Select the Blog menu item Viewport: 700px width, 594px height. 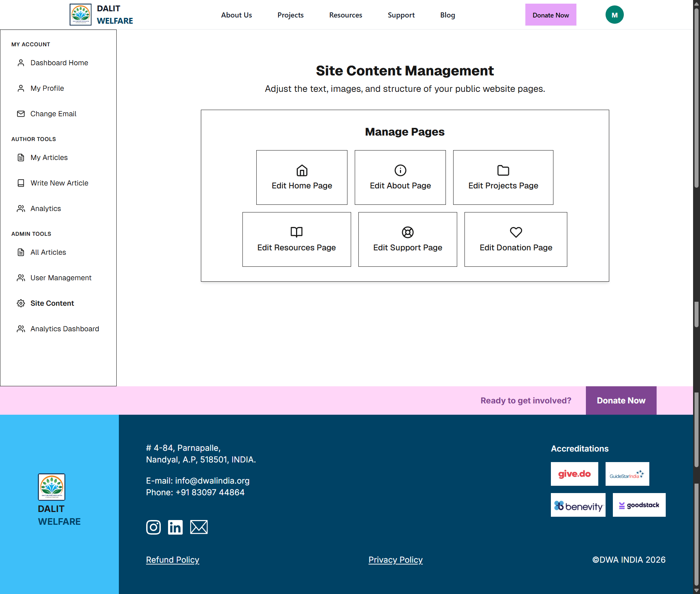(447, 15)
